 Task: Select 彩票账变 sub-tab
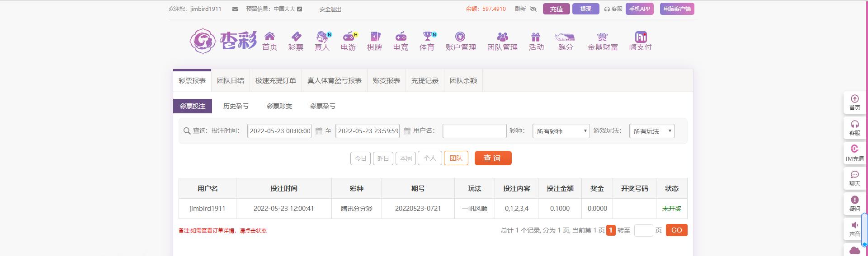(x=279, y=106)
